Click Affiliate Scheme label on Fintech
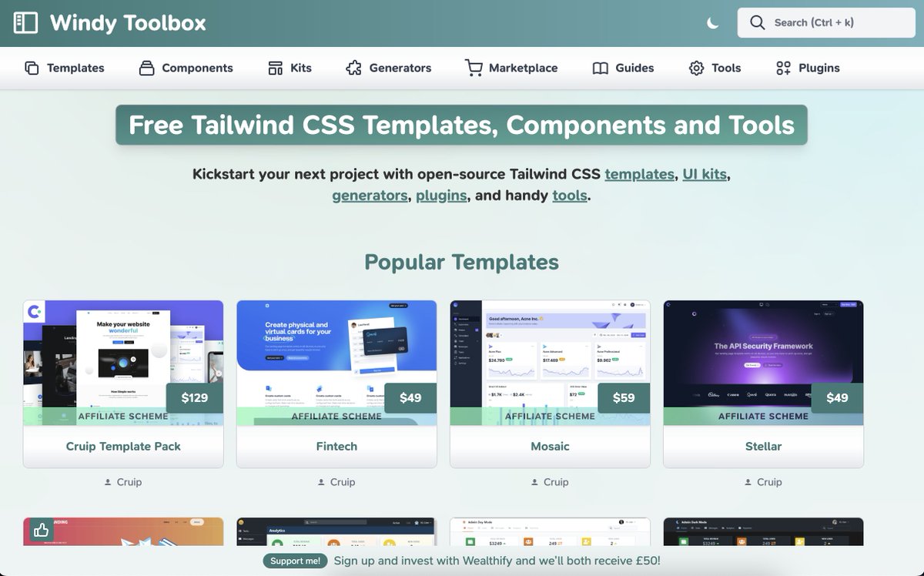Viewport: 924px width, 576px height. pos(336,417)
